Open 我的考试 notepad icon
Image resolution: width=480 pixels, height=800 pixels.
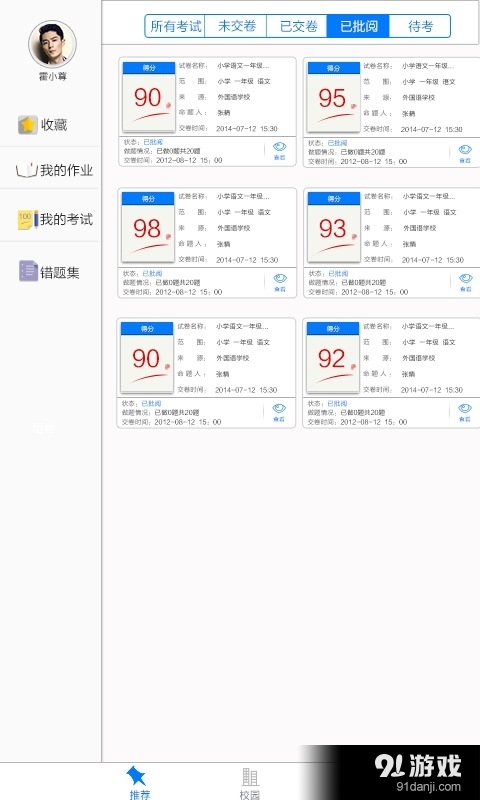pyautogui.click(x=28, y=219)
